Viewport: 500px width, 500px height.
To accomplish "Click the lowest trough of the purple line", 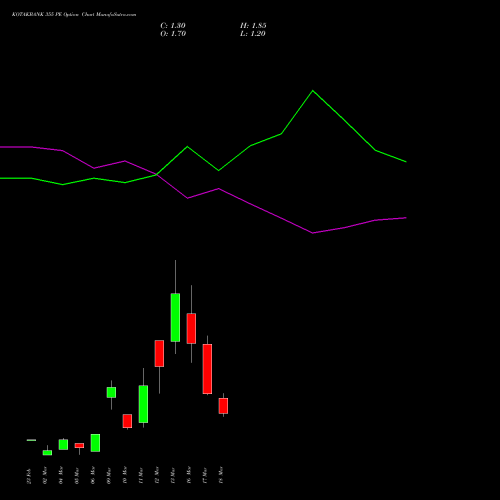I will 313,233.
